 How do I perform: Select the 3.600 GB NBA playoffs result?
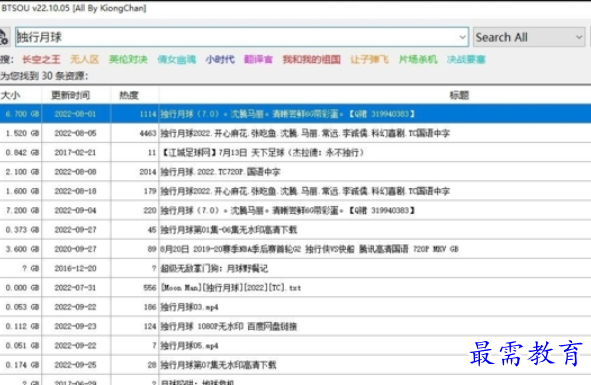click(296, 249)
